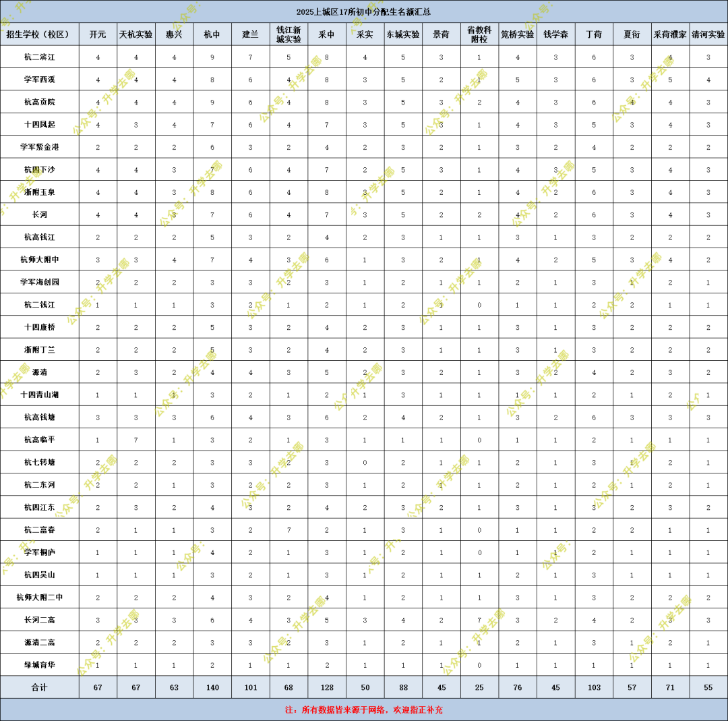Click the 学军紫金港 row label
The image size is (728, 721).
tap(40, 147)
